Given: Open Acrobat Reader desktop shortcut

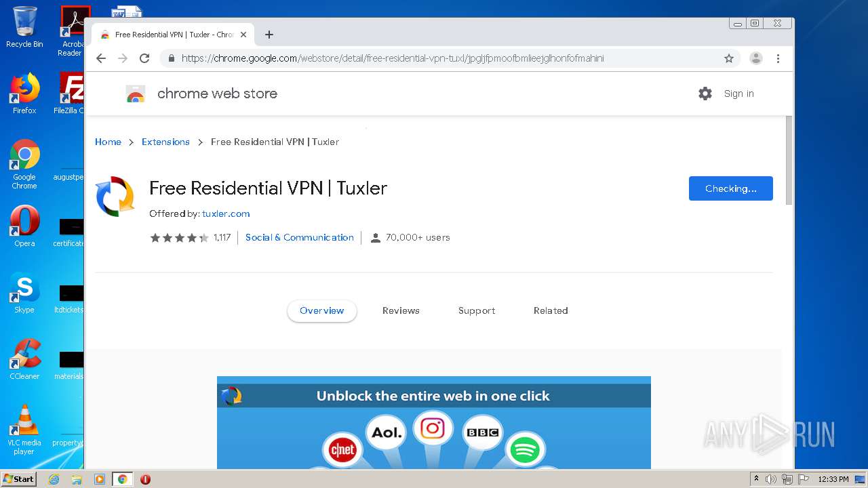Looking at the screenshot, I should (72, 31).
